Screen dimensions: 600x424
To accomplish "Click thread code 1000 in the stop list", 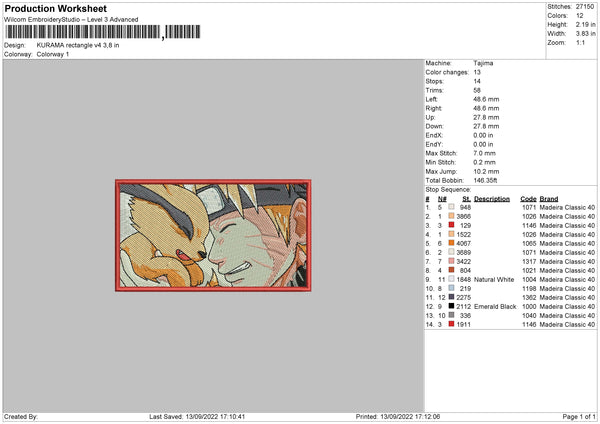I will (529, 307).
